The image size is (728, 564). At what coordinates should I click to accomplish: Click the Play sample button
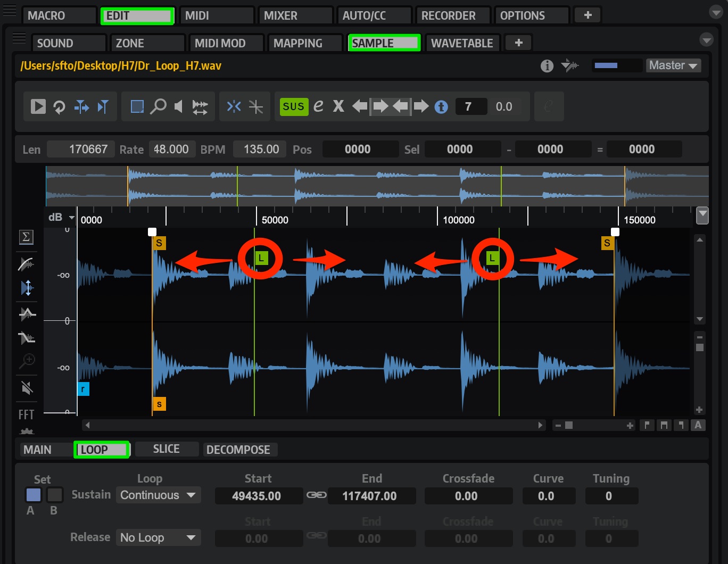pyautogui.click(x=38, y=107)
